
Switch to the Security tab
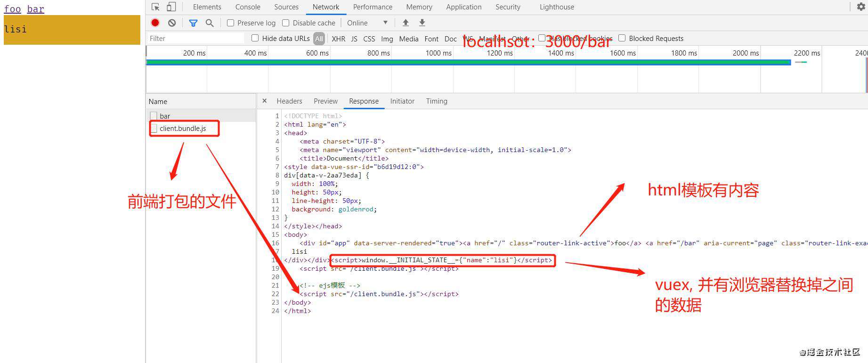point(508,7)
